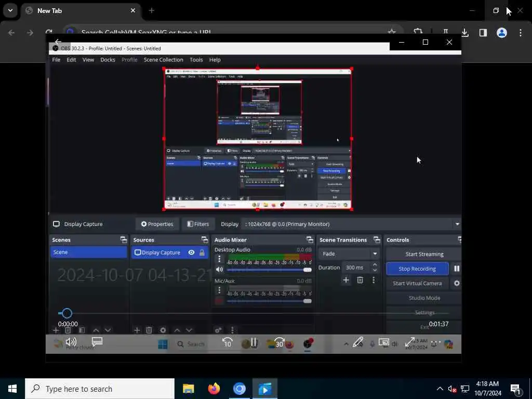The width and height of the screenshot is (532, 399).
Task: Open the File menu in OBS
Action: (56, 60)
